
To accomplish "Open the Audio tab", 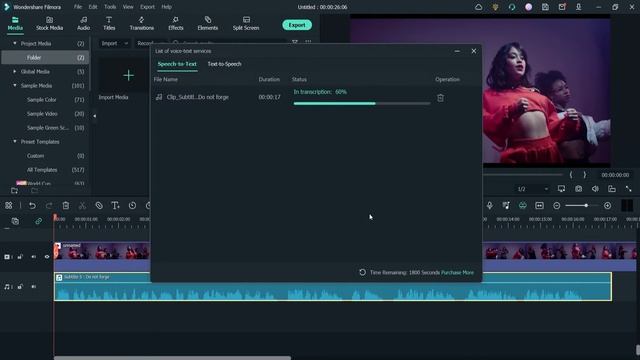I will tap(83, 24).
